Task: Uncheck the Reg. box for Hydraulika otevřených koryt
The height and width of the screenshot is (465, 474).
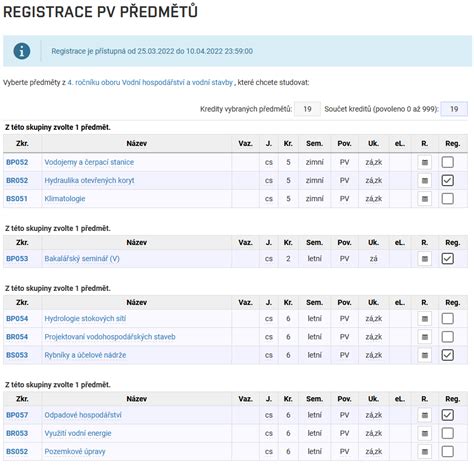Action: pos(447,181)
